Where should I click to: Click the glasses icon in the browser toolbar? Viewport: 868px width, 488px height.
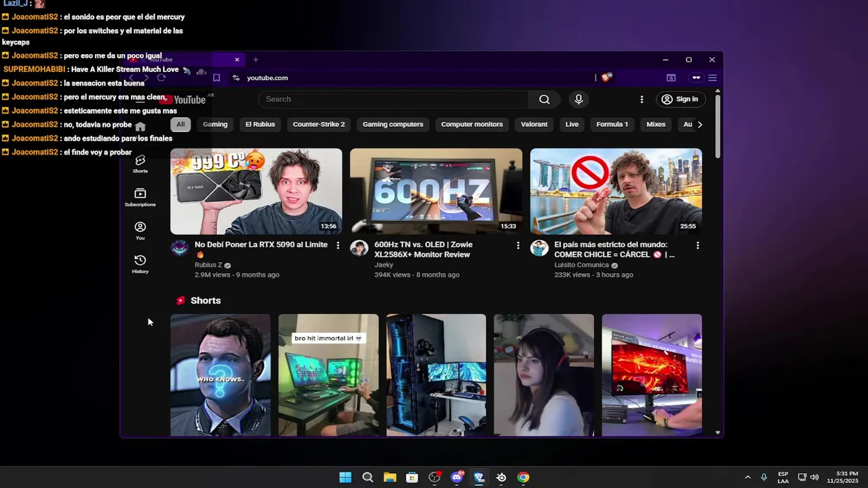pyautogui.click(x=696, y=77)
